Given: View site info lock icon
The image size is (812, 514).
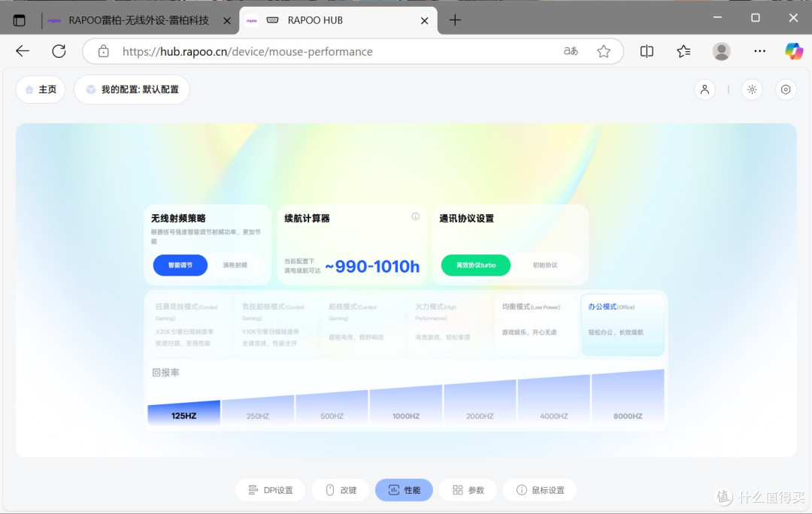Looking at the screenshot, I should point(104,51).
